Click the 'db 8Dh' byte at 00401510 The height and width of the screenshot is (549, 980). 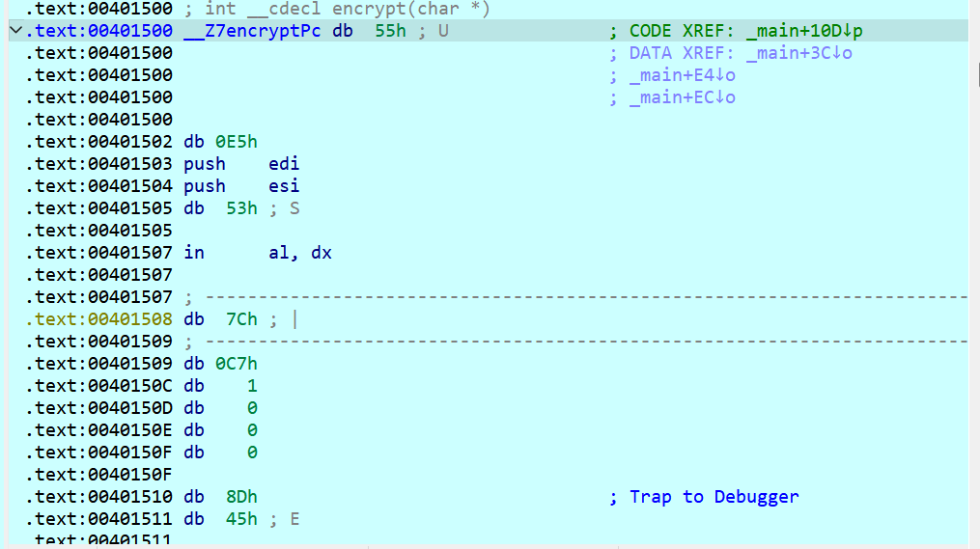(220, 497)
